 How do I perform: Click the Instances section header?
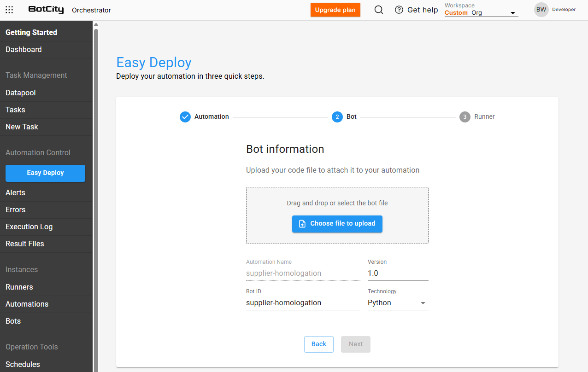pyautogui.click(x=22, y=270)
